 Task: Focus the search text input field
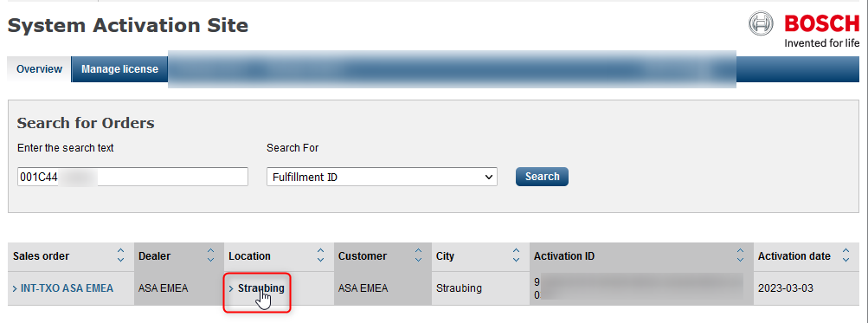(133, 177)
